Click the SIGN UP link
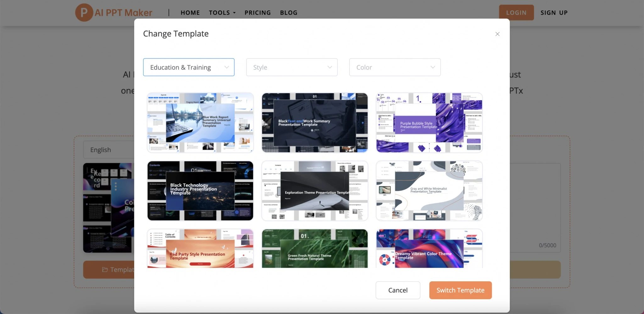This screenshot has height=314, width=644. click(554, 13)
